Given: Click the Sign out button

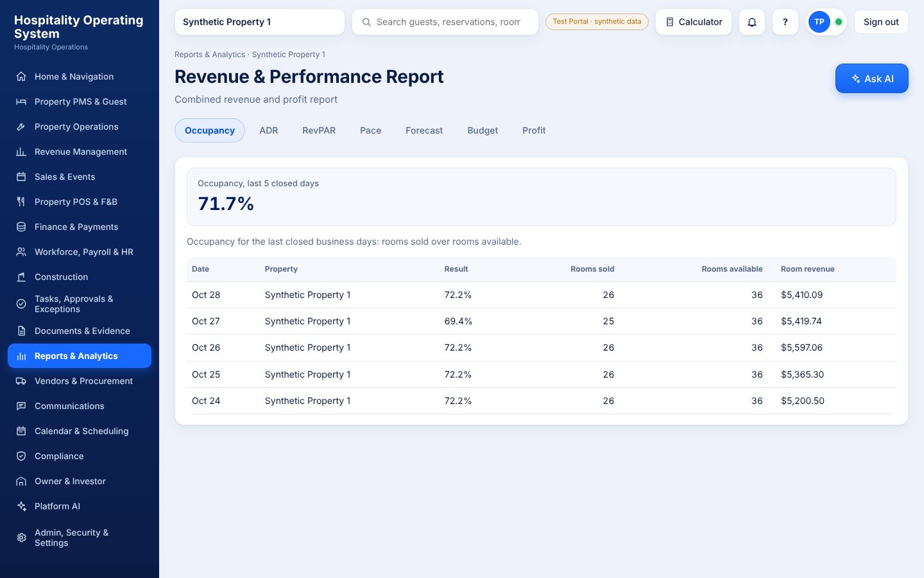Looking at the screenshot, I should click(881, 22).
